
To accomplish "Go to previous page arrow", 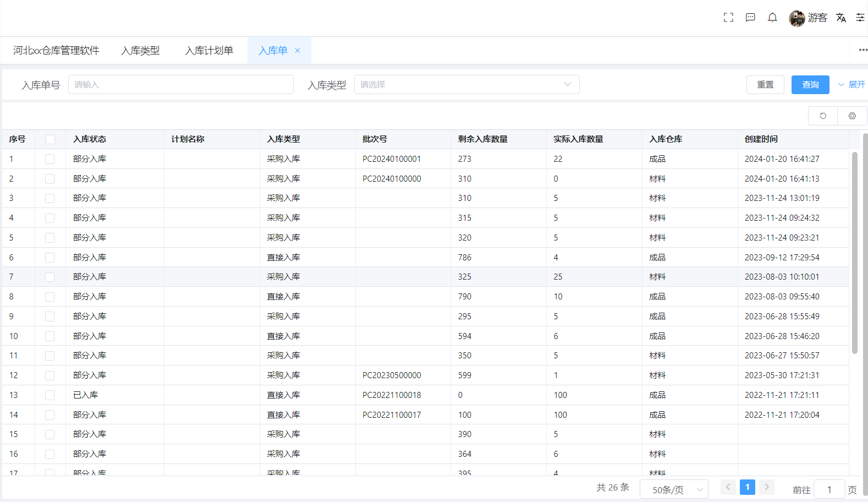I will tap(728, 487).
